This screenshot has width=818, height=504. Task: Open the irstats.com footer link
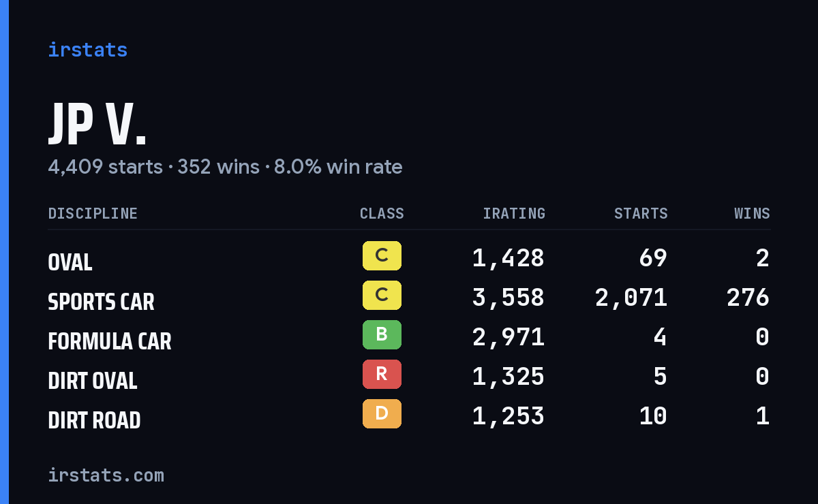click(106, 475)
